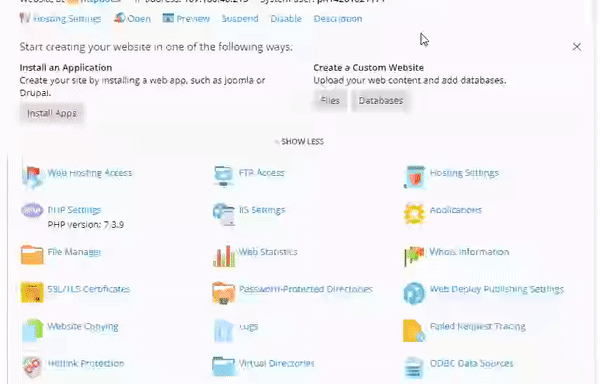Click the Files button

pyautogui.click(x=330, y=101)
